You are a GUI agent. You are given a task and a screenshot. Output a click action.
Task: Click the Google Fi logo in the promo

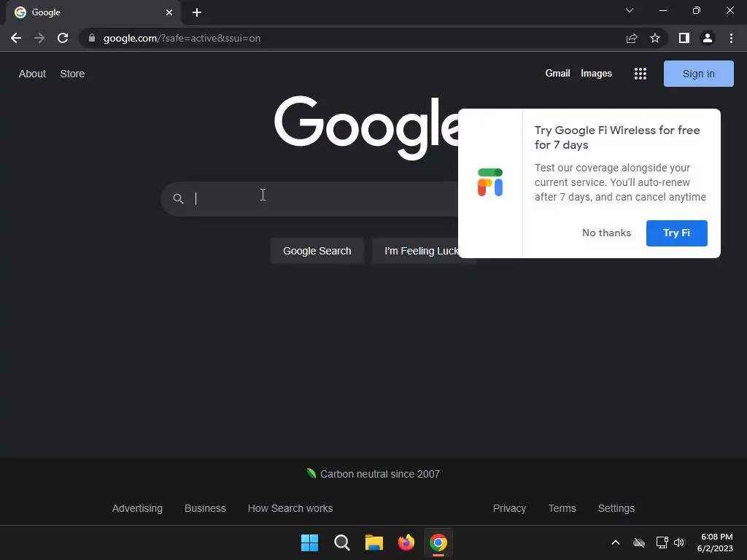coord(489,182)
